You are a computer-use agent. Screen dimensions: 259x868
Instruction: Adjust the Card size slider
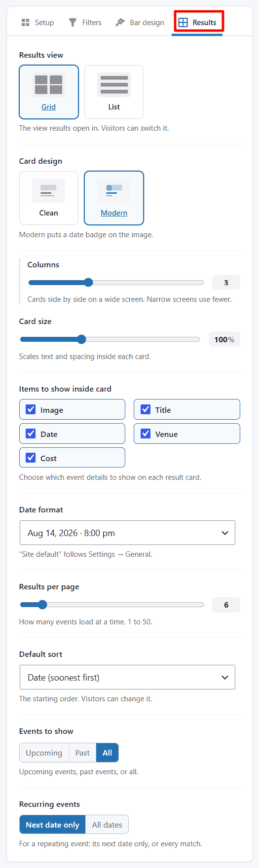[110, 339]
